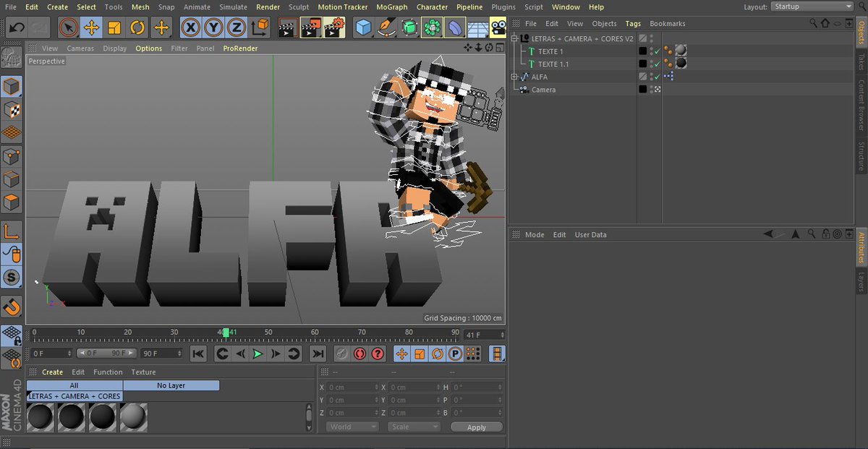
Task: Toggle the Z axis lock
Action: coord(236,27)
